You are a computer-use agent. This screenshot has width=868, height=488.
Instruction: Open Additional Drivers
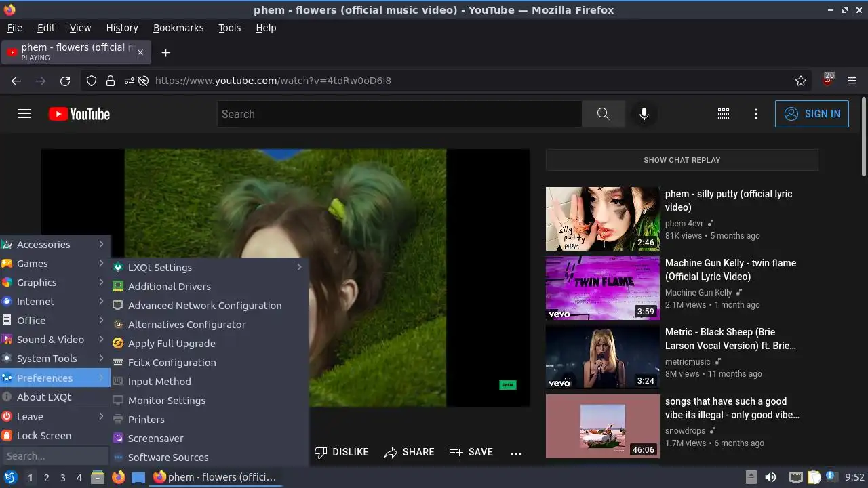[210, 287]
